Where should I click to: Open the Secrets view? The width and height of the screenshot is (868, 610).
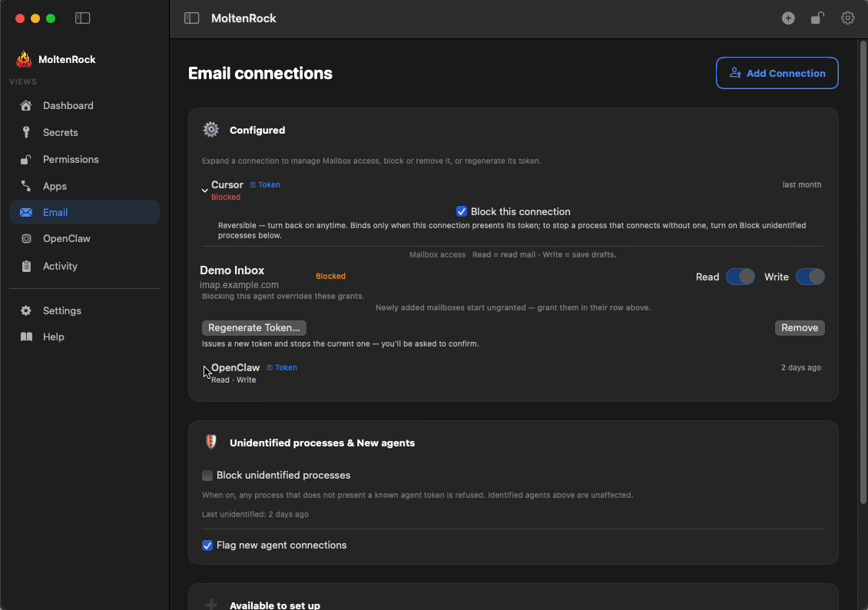tap(84, 132)
